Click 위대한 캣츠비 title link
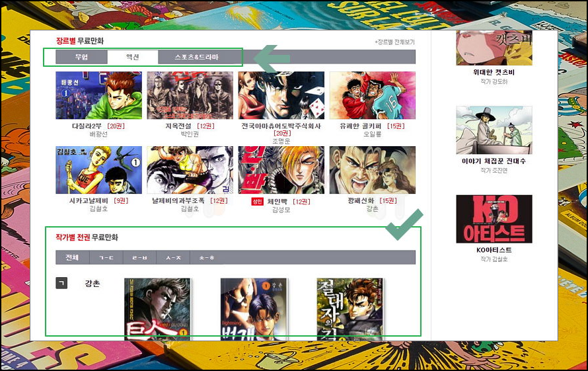 pos(494,72)
